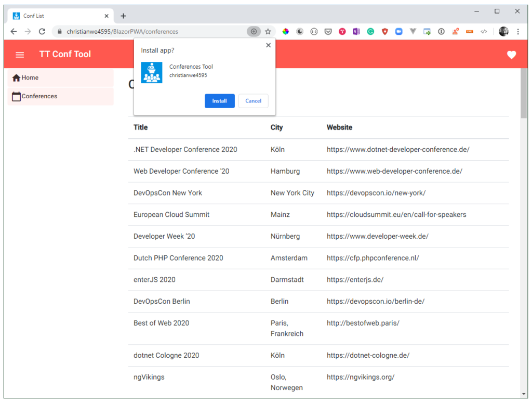
Task: Open the TT Conf Tool hamburger menu
Action: [20, 54]
